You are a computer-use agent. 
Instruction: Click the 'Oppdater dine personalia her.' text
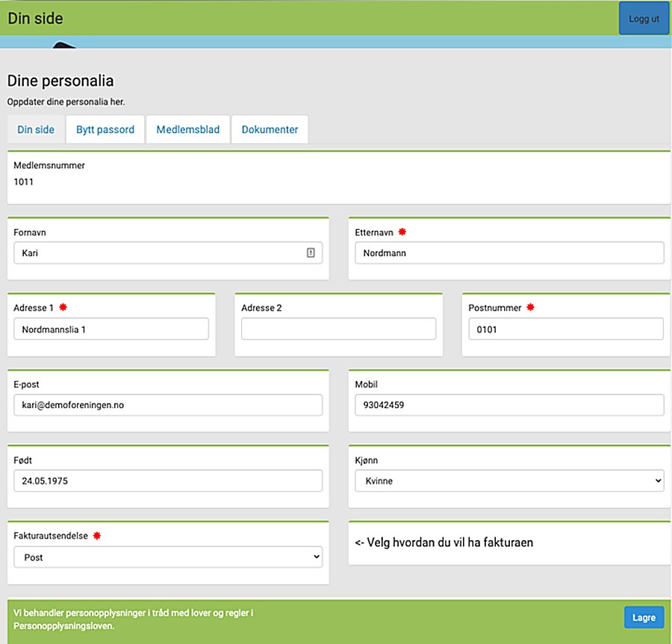pos(66,102)
